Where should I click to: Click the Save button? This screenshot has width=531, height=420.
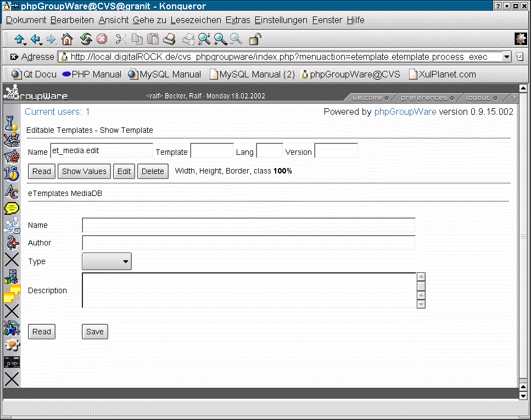click(x=95, y=332)
